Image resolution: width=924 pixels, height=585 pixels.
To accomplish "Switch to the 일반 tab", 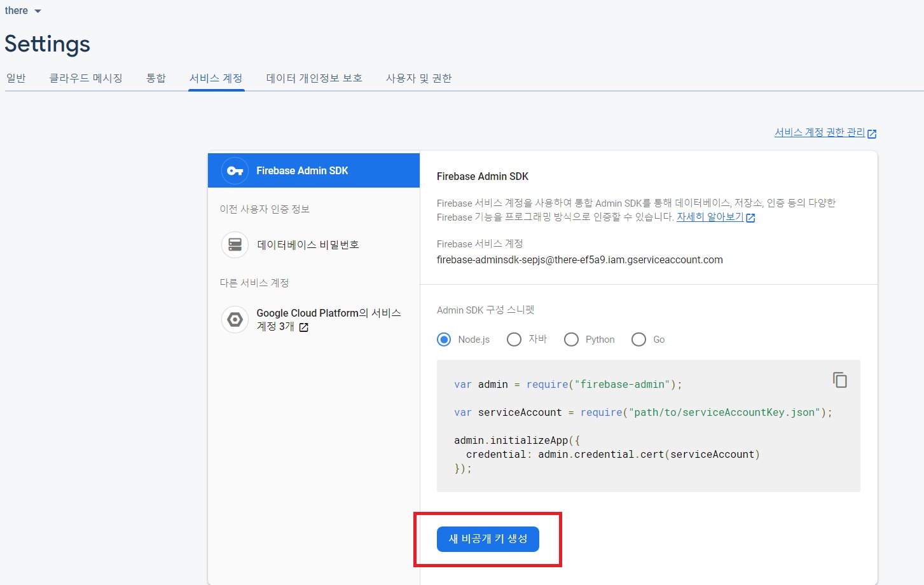I will pos(16,78).
